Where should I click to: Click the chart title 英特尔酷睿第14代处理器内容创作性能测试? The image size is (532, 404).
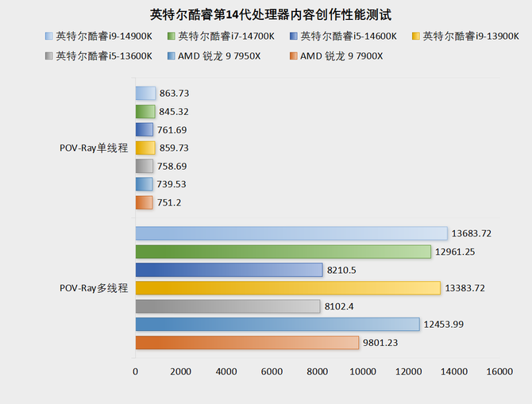tap(271, 15)
